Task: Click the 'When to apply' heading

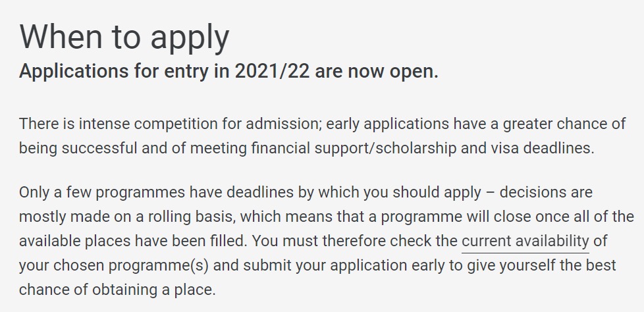Action: (x=124, y=38)
